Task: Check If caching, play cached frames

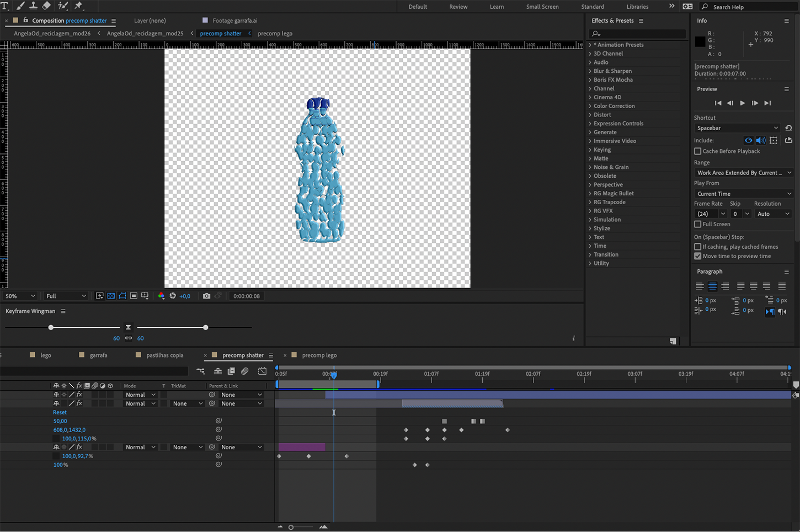Action: [697, 247]
